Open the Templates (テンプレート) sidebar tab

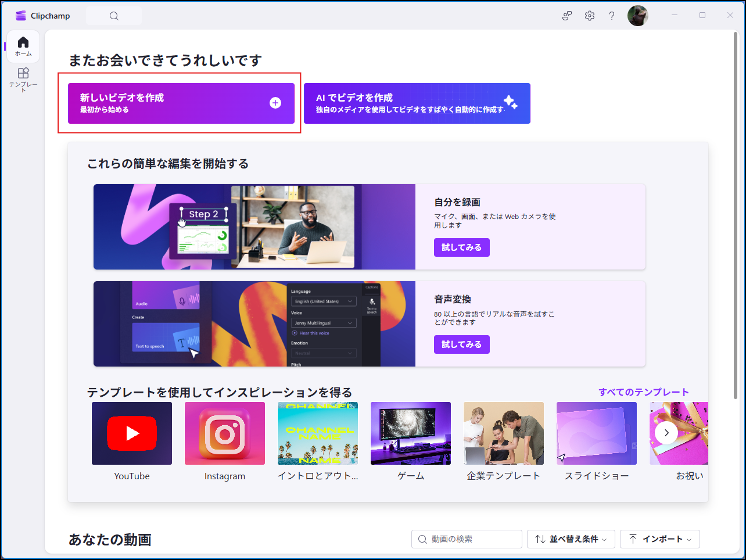tap(23, 80)
